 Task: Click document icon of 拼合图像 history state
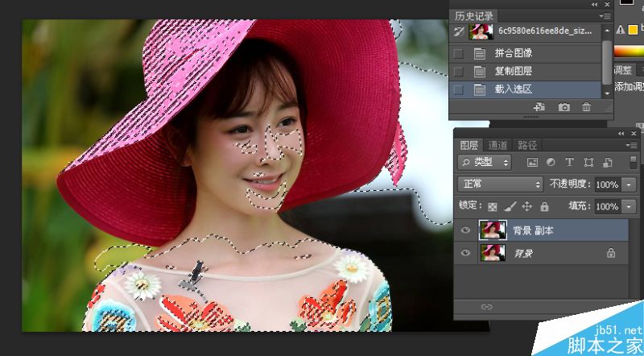pyautogui.click(x=479, y=53)
